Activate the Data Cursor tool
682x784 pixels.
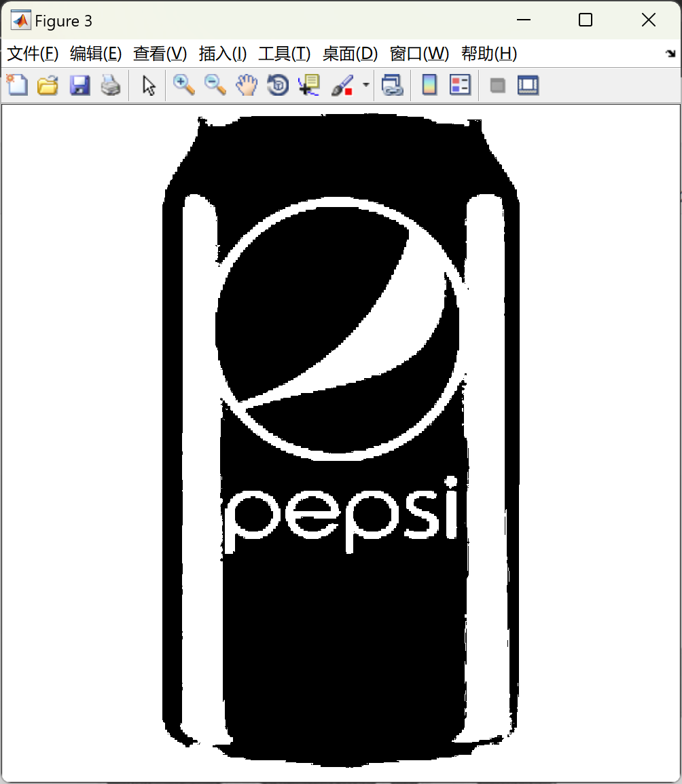tap(308, 86)
